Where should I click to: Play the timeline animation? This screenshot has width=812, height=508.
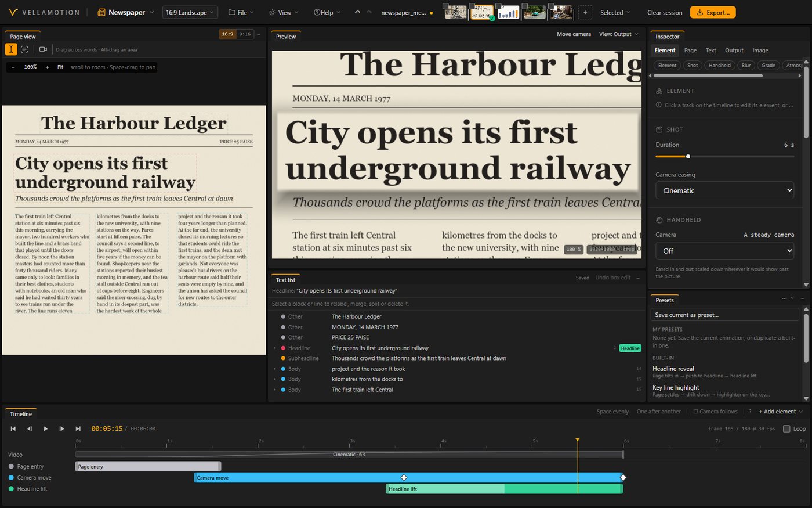[x=45, y=428]
